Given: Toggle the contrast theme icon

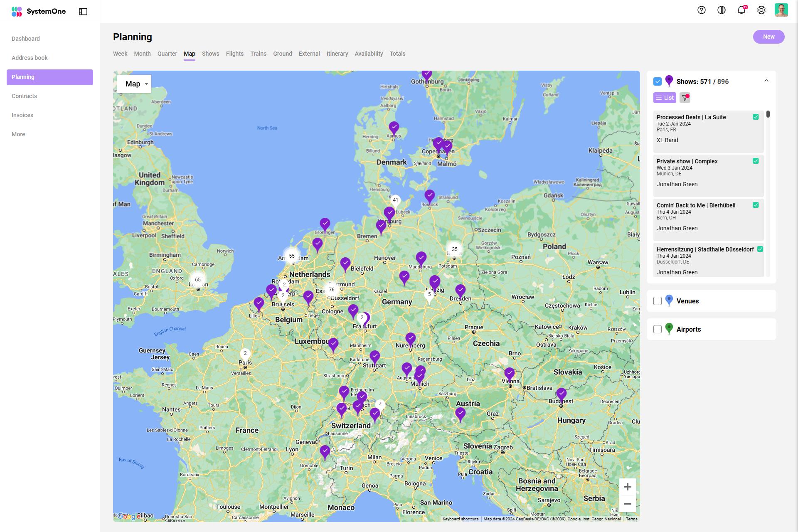Looking at the screenshot, I should click(x=722, y=10).
